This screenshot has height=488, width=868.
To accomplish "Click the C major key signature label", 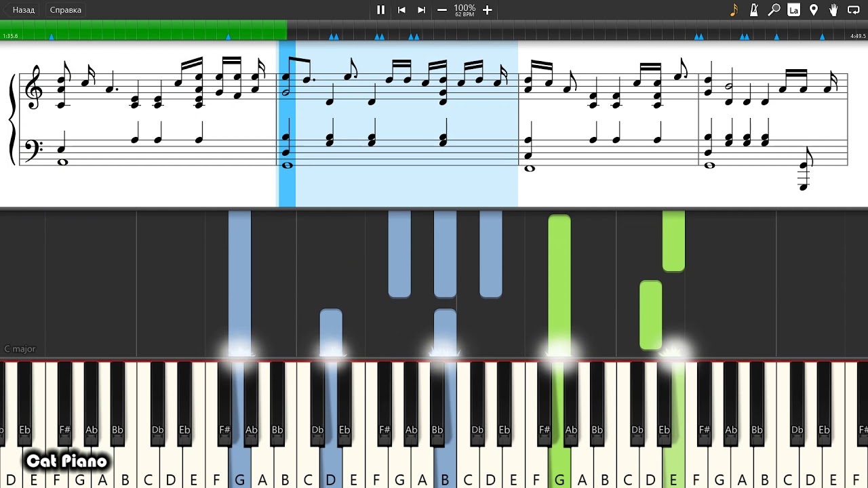I will click(x=20, y=349).
